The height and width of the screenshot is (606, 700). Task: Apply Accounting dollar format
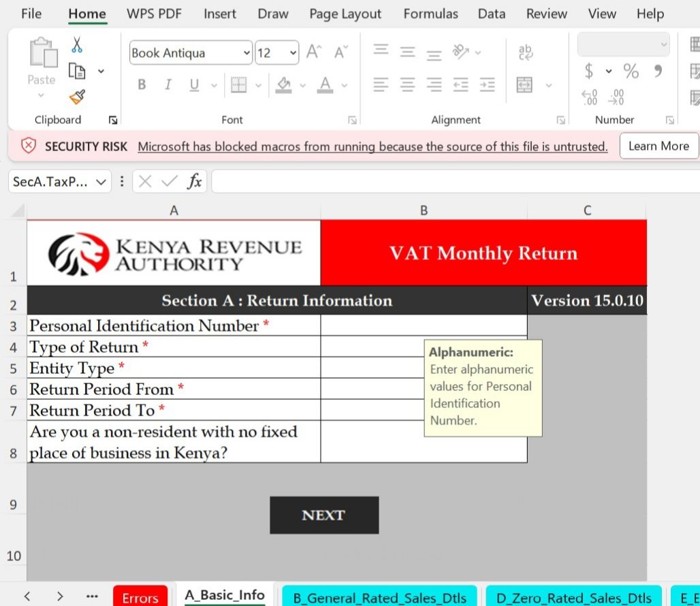(x=589, y=71)
